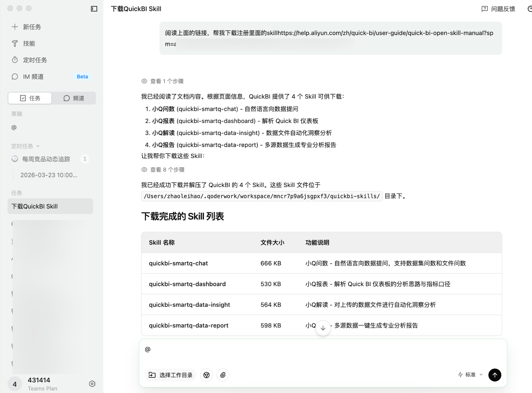
Task: Open the 2026-03-23 10:00 run entry
Action: tap(49, 175)
